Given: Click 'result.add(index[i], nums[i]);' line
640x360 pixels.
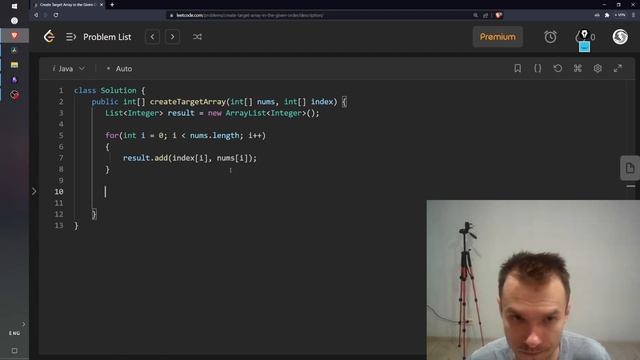Looking at the screenshot, I should click(190, 158).
